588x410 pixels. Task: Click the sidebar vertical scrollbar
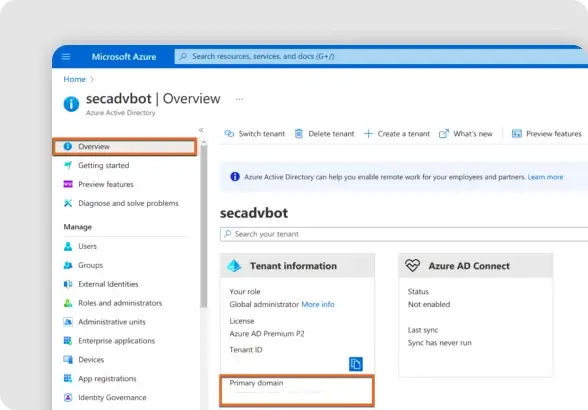(x=204, y=225)
